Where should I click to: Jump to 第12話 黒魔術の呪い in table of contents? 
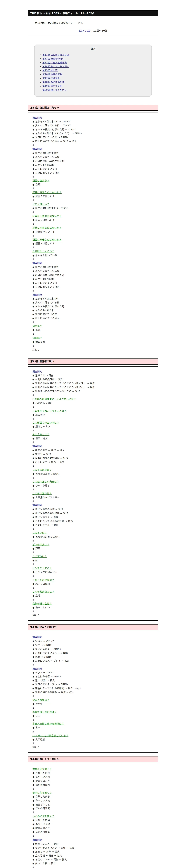pos(53,59)
